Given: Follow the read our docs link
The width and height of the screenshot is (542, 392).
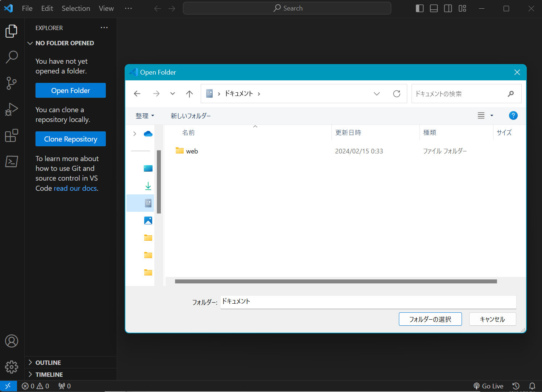Looking at the screenshot, I should 75,188.
